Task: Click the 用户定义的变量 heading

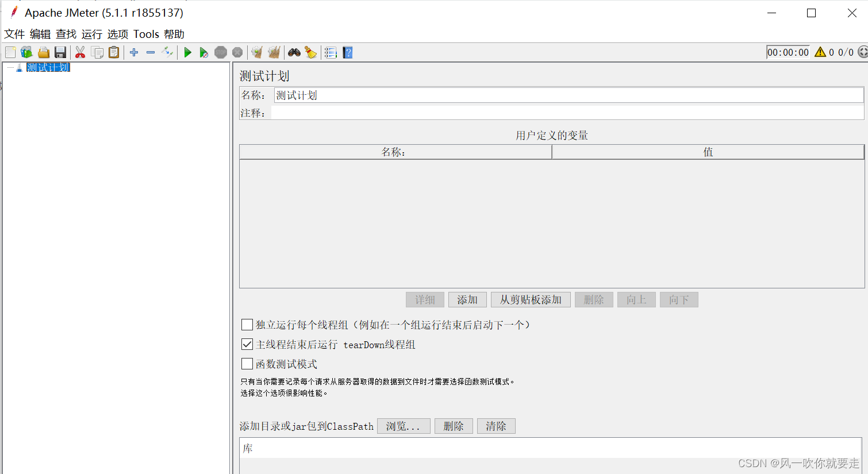Action: [x=552, y=135]
